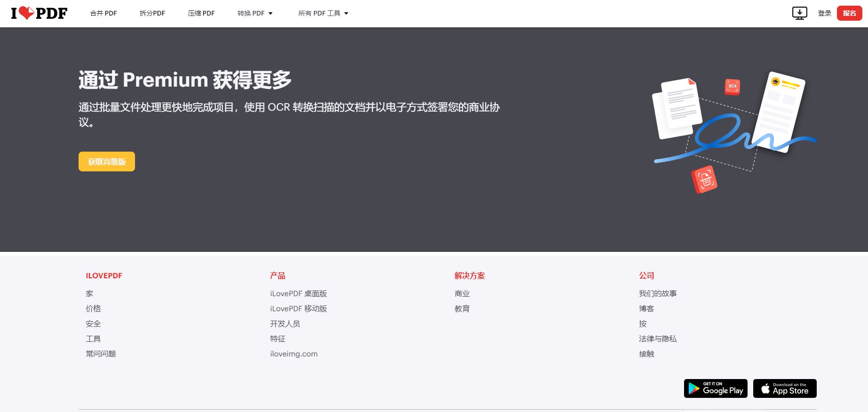Image resolution: width=868 pixels, height=412 pixels.
Task: Open the 我们的故事 company link
Action: pyautogui.click(x=658, y=293)
